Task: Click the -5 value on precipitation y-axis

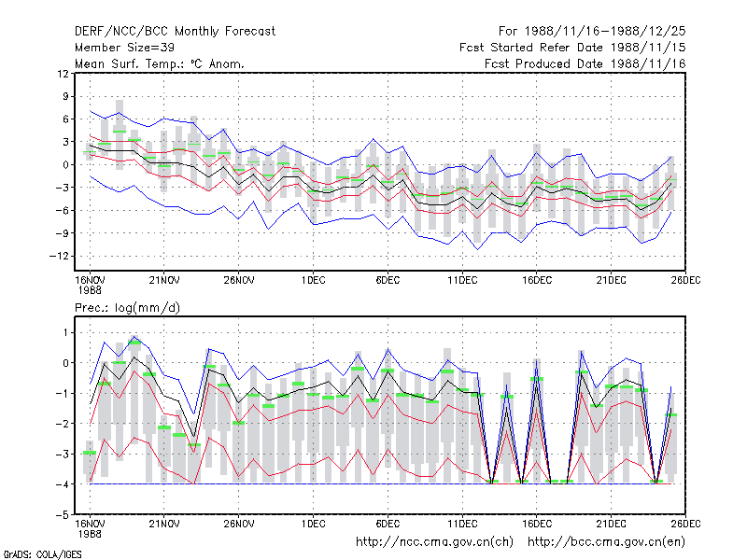Action: 63,515
